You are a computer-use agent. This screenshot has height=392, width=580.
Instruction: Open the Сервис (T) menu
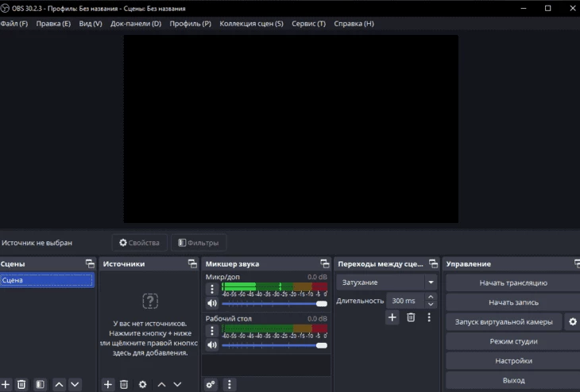308,24
